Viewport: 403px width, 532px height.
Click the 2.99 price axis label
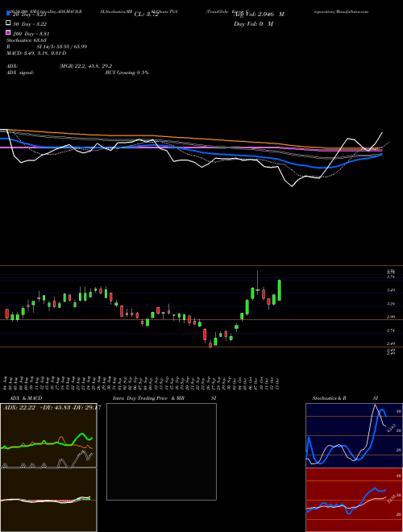pyautogui.click(x=391, y=317)
